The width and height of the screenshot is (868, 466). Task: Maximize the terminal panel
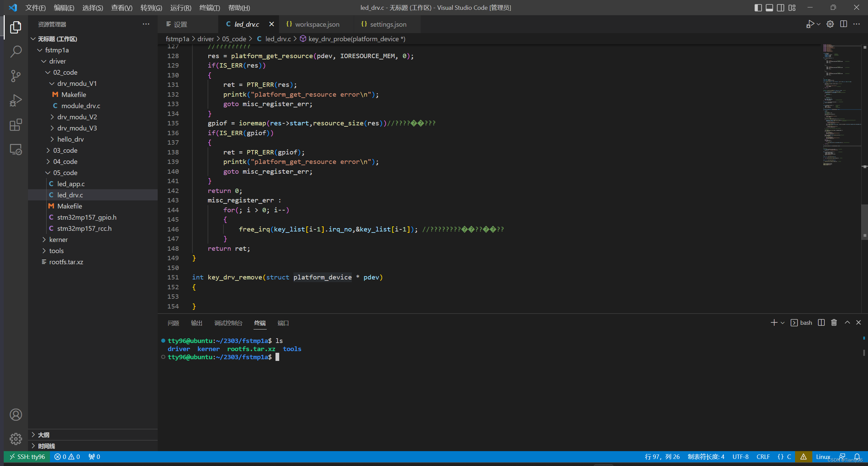pyautogui.click(x=847, y=323)
